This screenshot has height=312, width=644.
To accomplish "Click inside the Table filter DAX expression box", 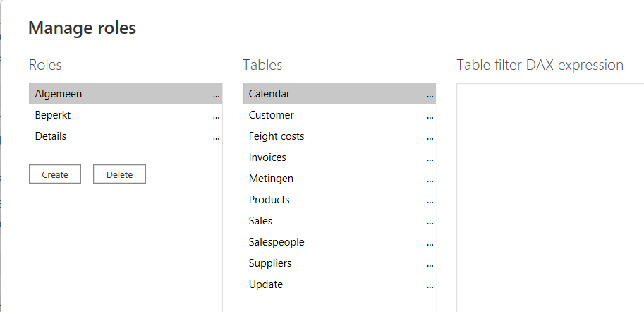I will point(550,198).
